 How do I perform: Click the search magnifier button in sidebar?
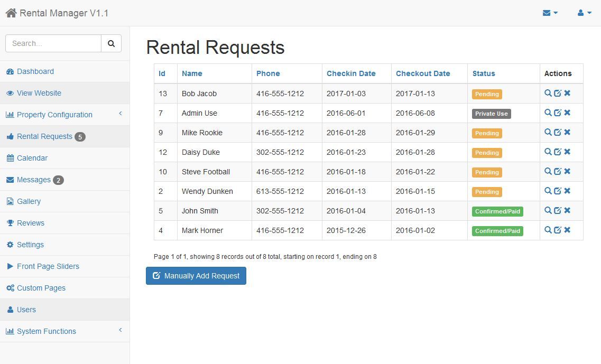point(111,43)
